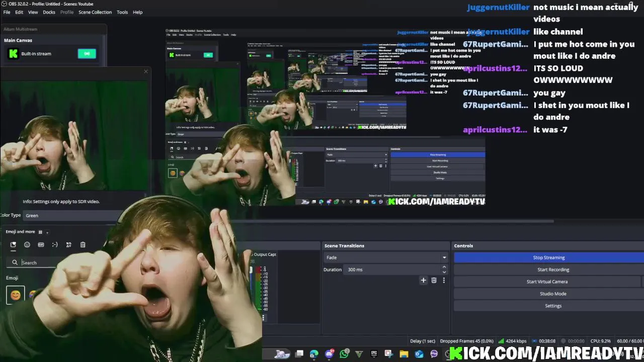Click Start Virtual Camera button
The width and height of the screenshot is (644, 362).
click(547, 282)
